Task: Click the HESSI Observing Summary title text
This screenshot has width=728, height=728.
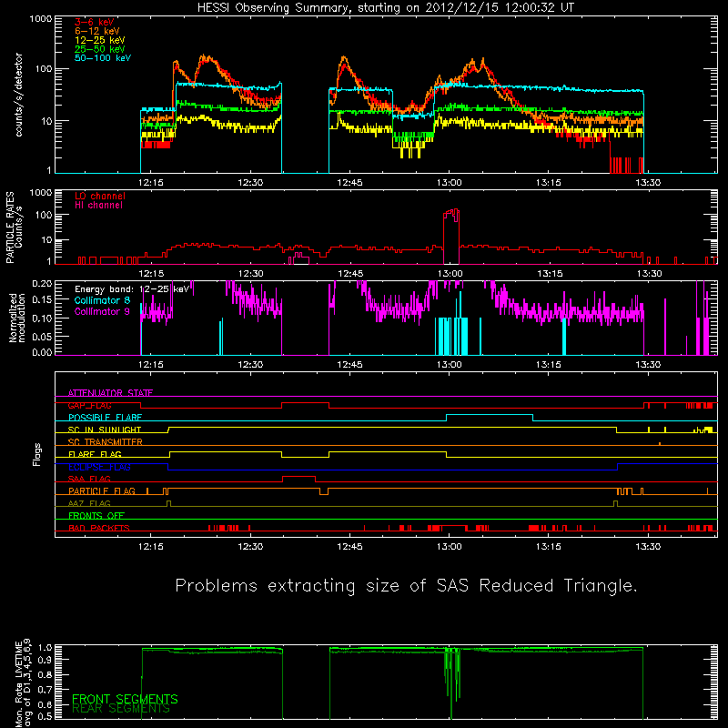Action: tap(386, 8)
